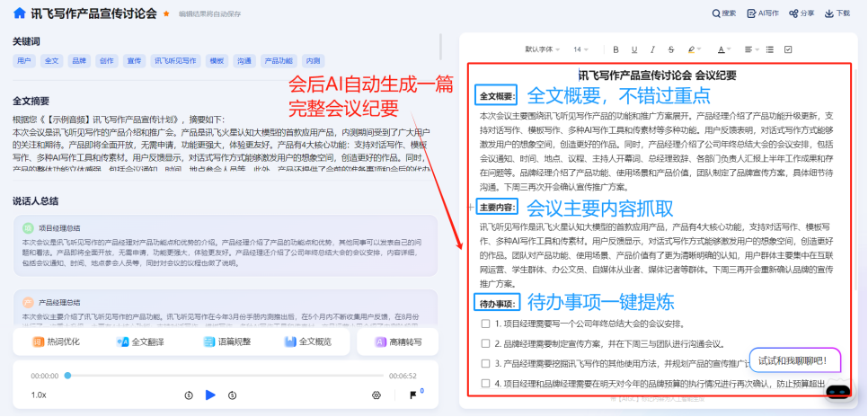Toggle bold formatting in editor toolbar
This screenshot has height=417, width=868.
click(x=616, y=49)
